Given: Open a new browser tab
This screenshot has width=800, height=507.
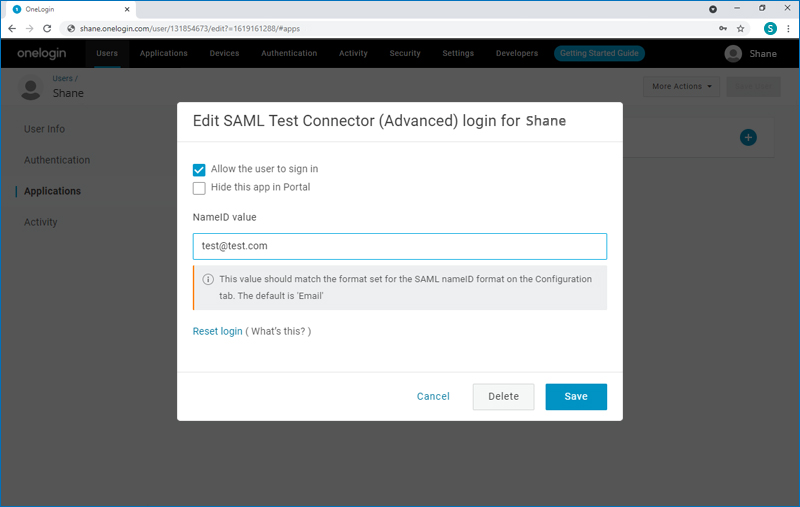Looking at the screenshot, I should (150, 9).
